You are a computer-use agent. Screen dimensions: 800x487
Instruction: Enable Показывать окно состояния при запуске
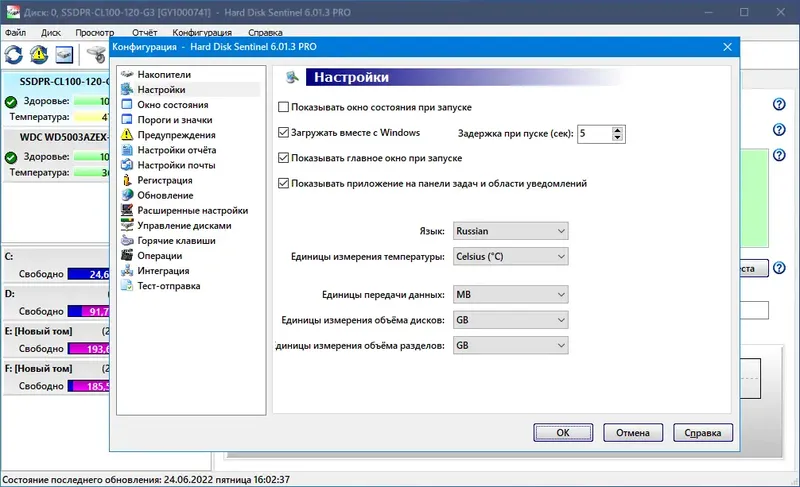pos(283,107)
